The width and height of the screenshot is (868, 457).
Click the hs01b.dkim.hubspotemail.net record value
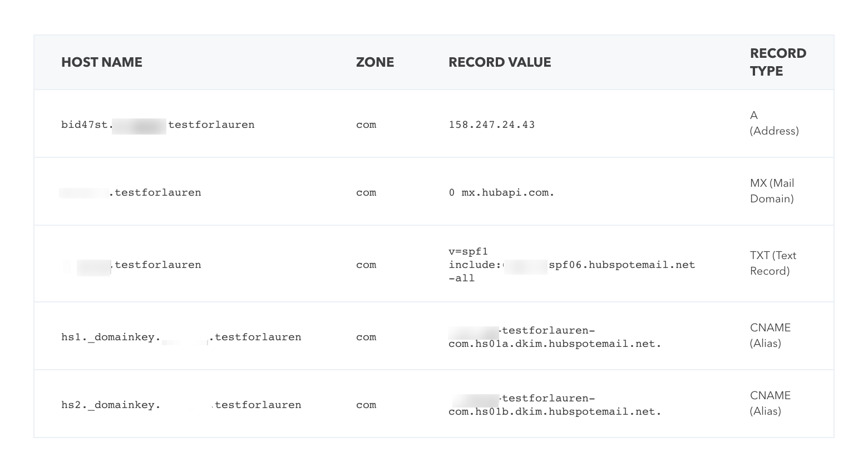pyautogui.click(x=554, y=405)
